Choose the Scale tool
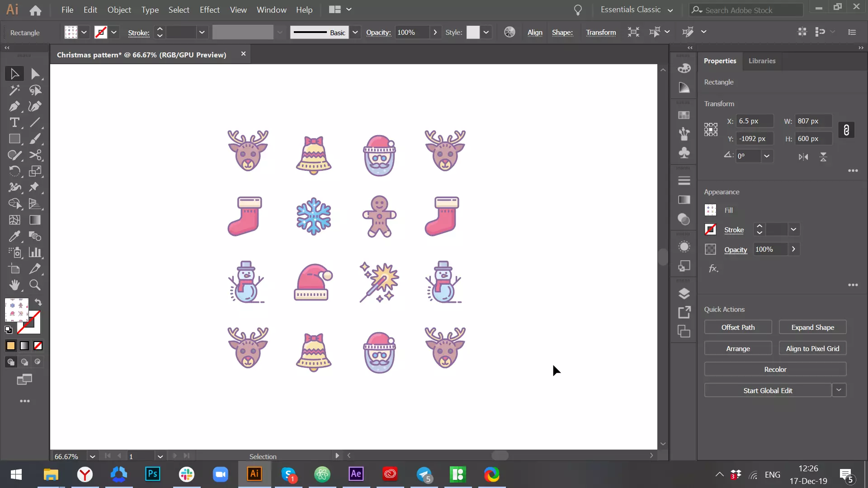The width and height of the screenshot is (868, 488). pos(35,171)
